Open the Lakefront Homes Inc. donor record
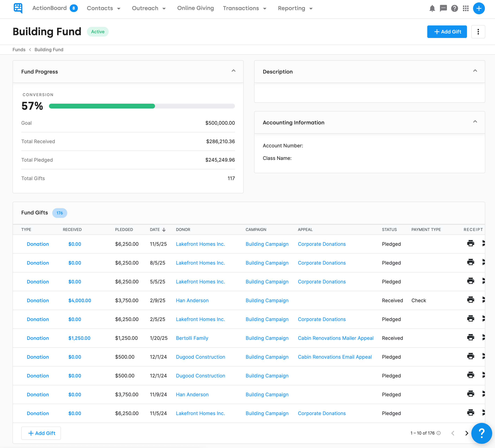 click(x=200, y=244)
